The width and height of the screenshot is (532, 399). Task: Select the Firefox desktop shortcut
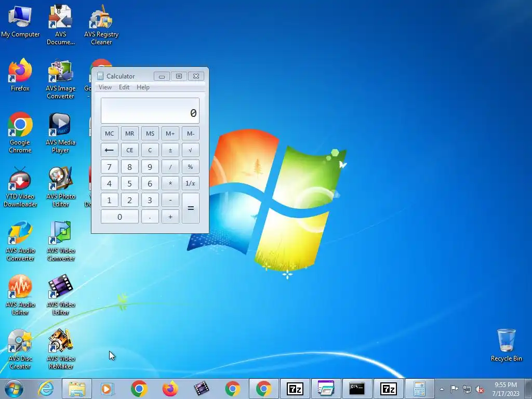20,75
